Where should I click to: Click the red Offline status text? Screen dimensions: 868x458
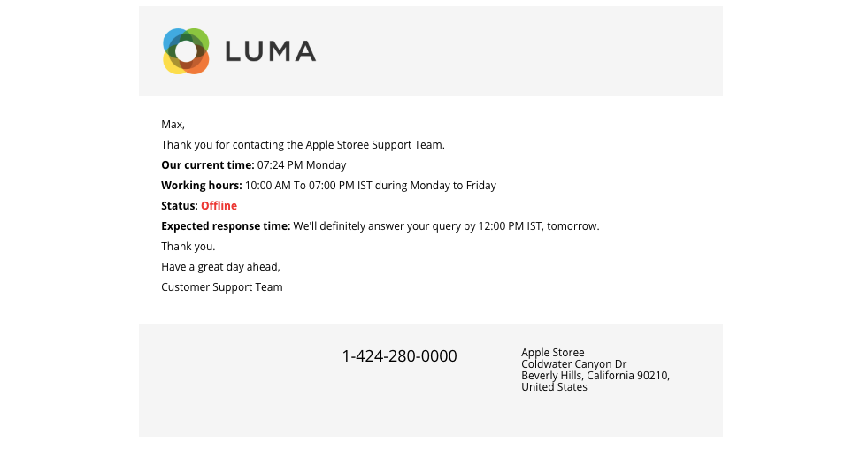click(219, 206)
